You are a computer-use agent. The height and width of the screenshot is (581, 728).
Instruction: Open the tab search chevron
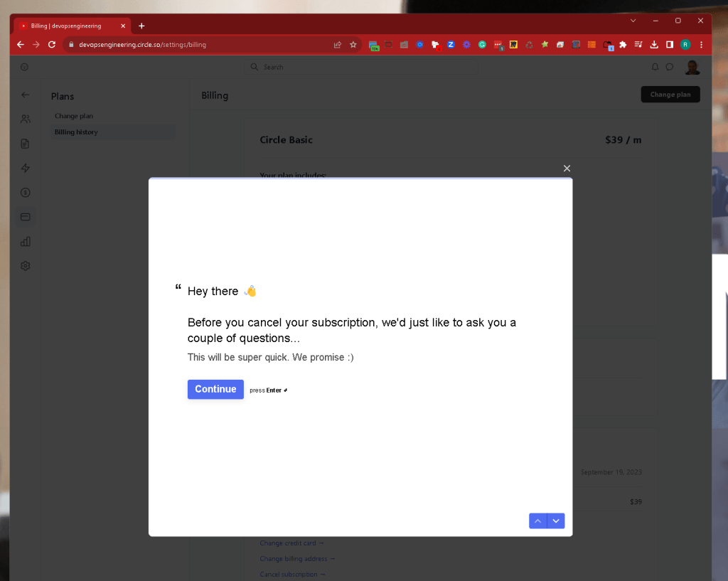pos(633,21)
